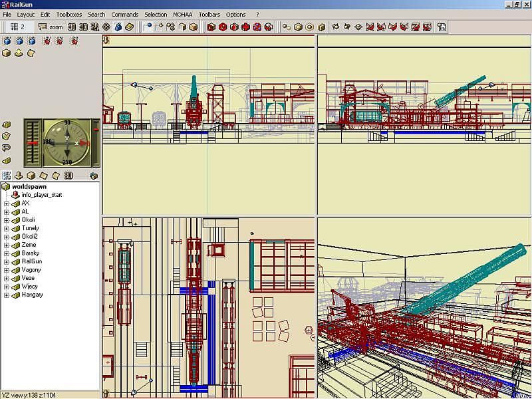Select the Hangary tree item label

point(32,295)
